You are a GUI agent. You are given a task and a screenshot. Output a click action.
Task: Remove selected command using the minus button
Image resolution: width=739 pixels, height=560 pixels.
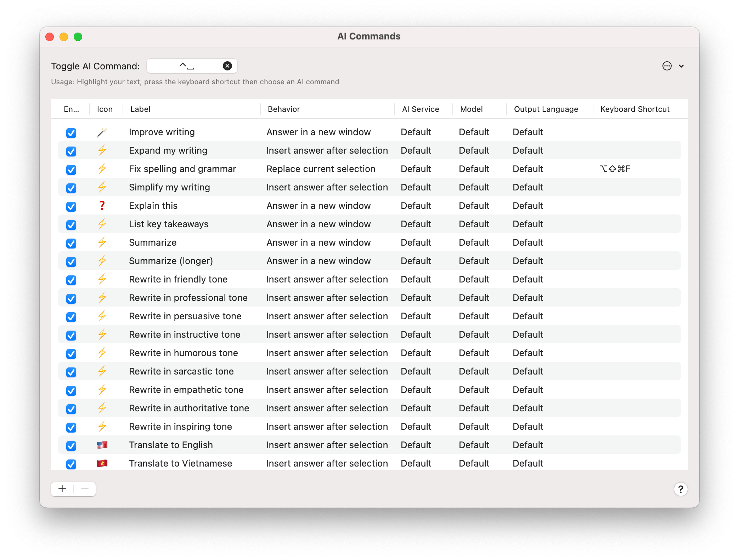click(84, 489)
